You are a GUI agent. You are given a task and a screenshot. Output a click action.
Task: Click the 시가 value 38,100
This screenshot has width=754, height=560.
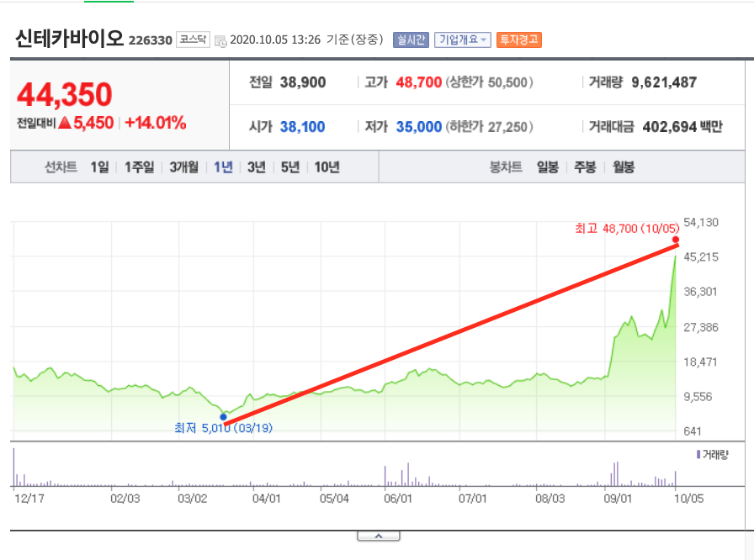pyautogui.click(x=302, y=127)
